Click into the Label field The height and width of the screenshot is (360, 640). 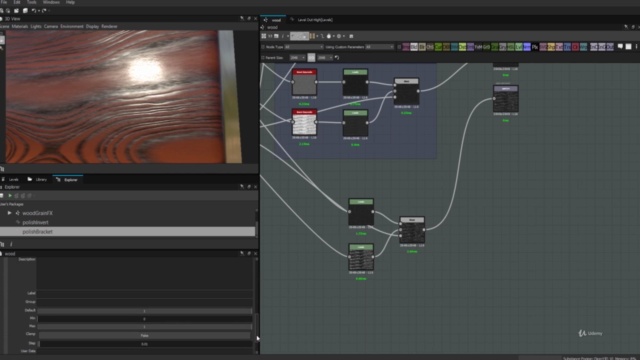pos(144,293)
